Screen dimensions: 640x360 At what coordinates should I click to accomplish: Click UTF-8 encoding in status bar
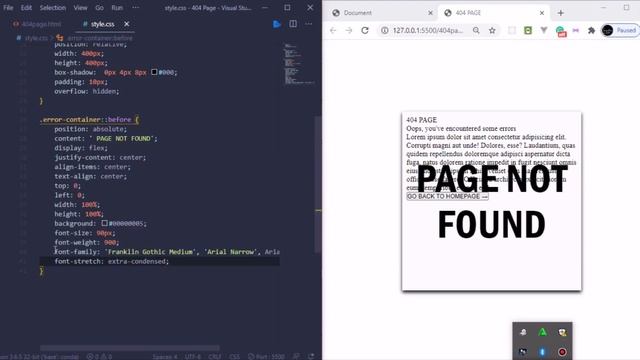click(x=193, y=356)
